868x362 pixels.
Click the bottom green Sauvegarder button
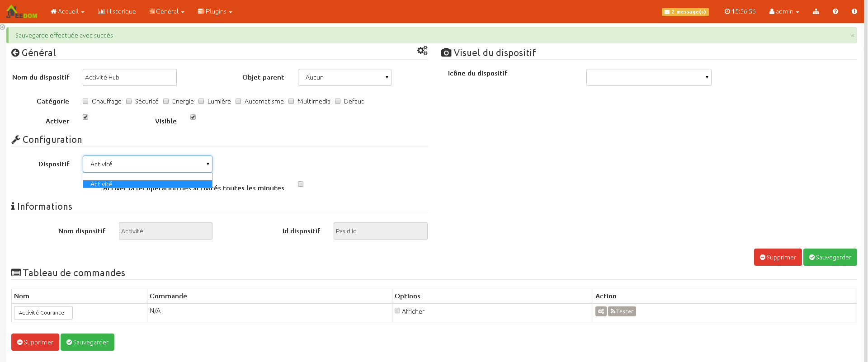click(x=87, y=342)
